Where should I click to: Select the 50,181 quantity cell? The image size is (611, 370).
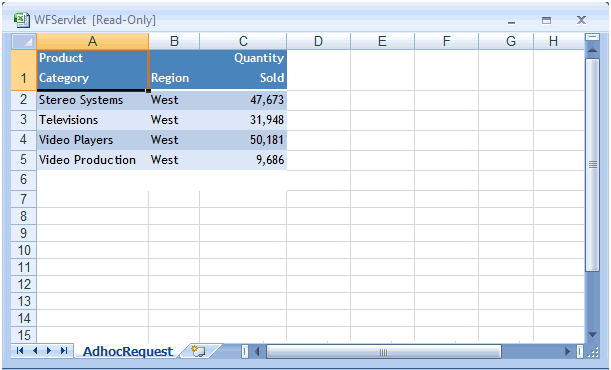point(243,140)
